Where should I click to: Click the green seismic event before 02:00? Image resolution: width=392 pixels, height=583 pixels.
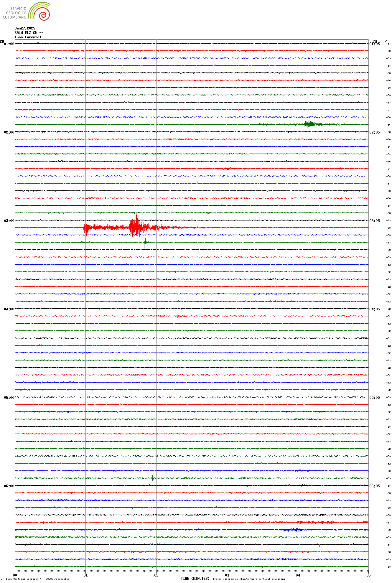tap(308, 124)
